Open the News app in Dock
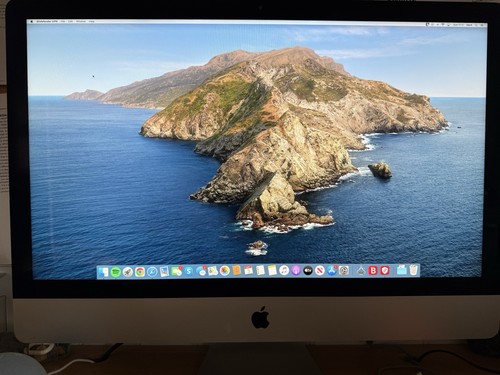 point(320,270)
